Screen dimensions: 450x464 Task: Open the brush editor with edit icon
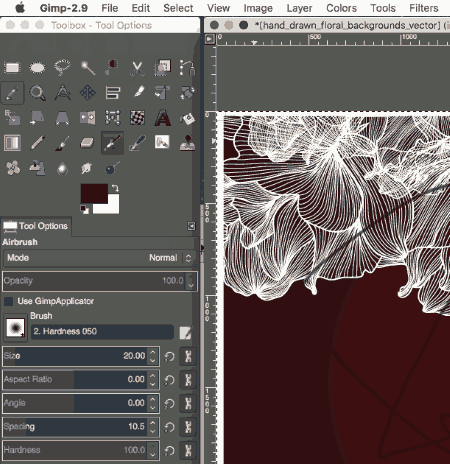tap(185, 332)
